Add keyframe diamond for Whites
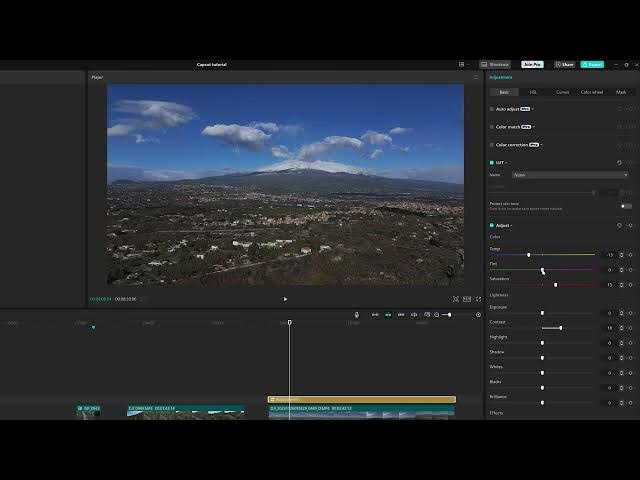 point(631,373)
